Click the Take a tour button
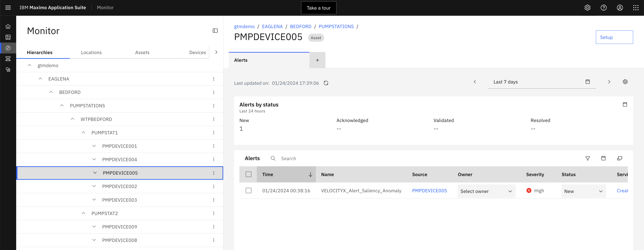The height and width of the screenshot is (250, 644). coord(319,8)
